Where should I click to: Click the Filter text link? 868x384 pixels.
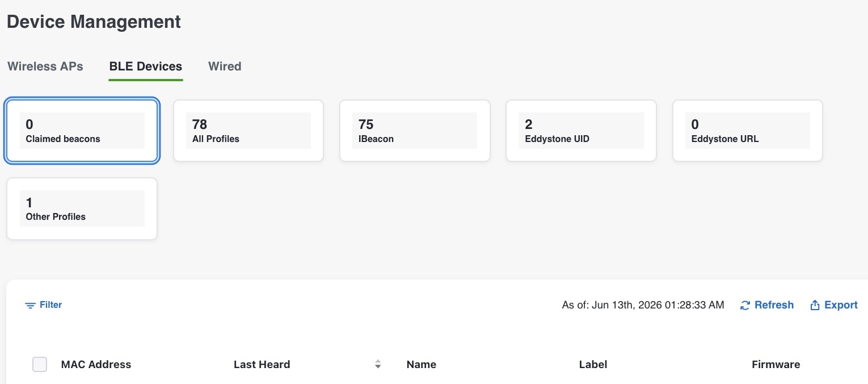(50, 305)
